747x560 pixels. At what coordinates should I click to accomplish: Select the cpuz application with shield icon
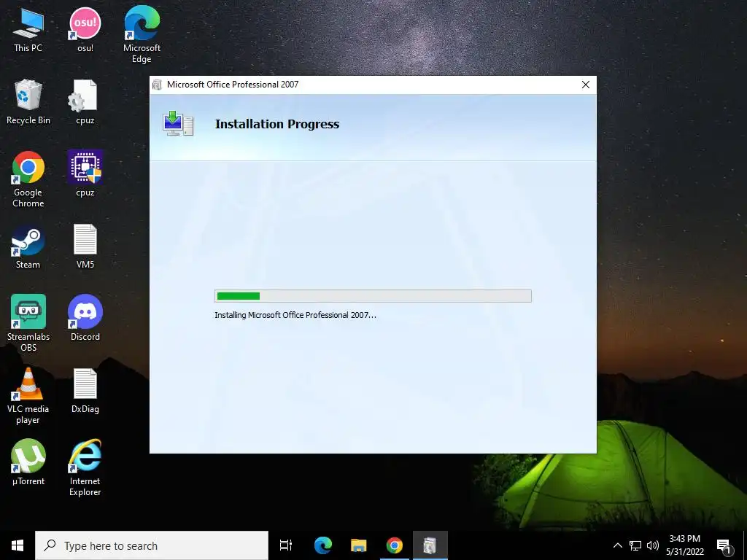tap(85, 174)
